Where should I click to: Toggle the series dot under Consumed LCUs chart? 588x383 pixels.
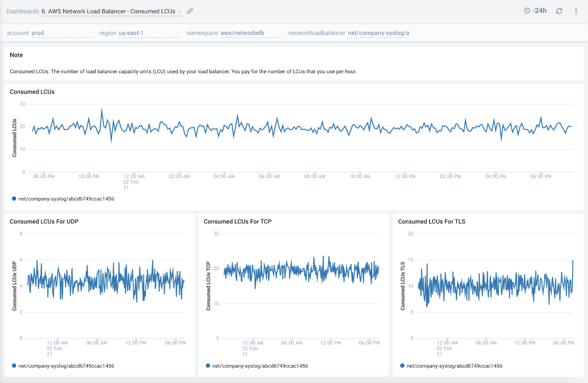pos(14,199)
